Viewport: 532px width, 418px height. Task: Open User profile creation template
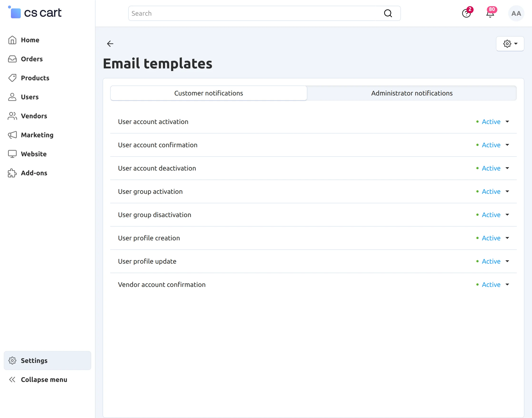tap(149, 238)
